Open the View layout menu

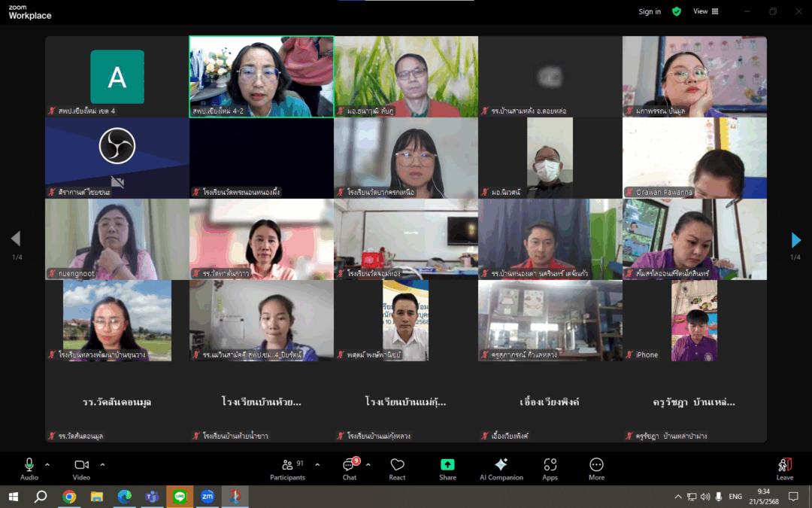click(x=705, y=11)
